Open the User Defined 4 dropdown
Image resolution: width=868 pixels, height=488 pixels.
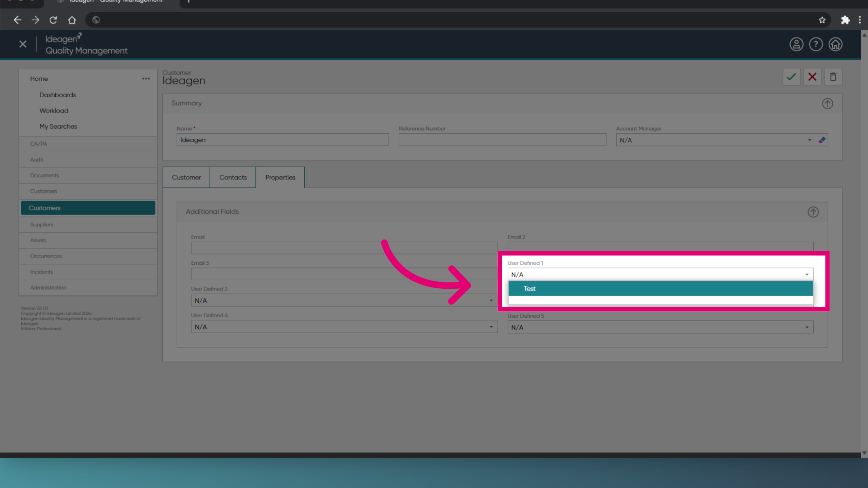pos(344,327)
